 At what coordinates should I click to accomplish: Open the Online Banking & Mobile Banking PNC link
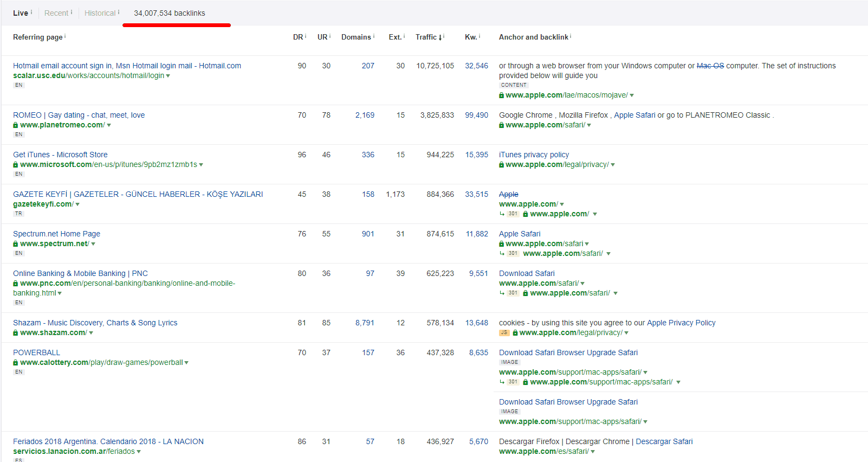80,273
